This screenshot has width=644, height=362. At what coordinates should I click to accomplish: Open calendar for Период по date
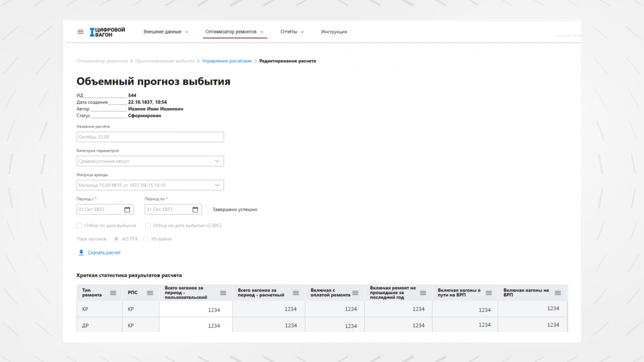pos(195,210)
